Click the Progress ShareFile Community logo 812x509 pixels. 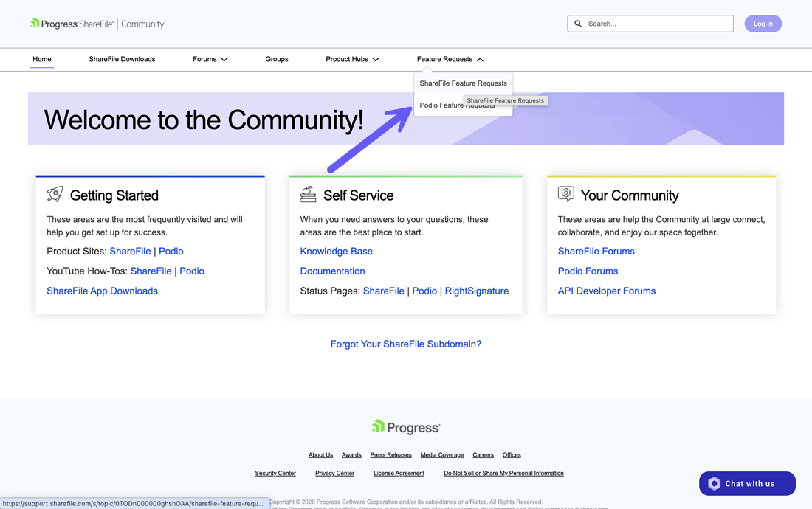97,24
